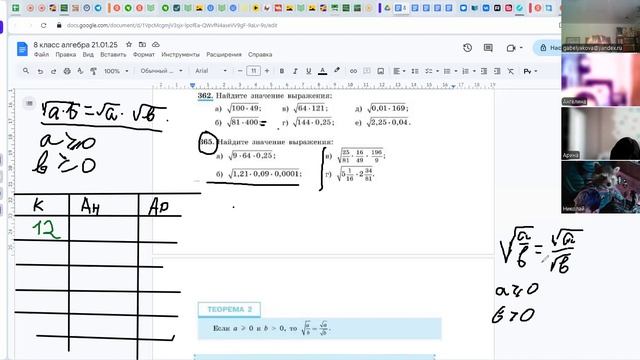The height and width of the screenshot is (360, 640).
Task: Show comments panel icon
Action: tap(488, 48)
